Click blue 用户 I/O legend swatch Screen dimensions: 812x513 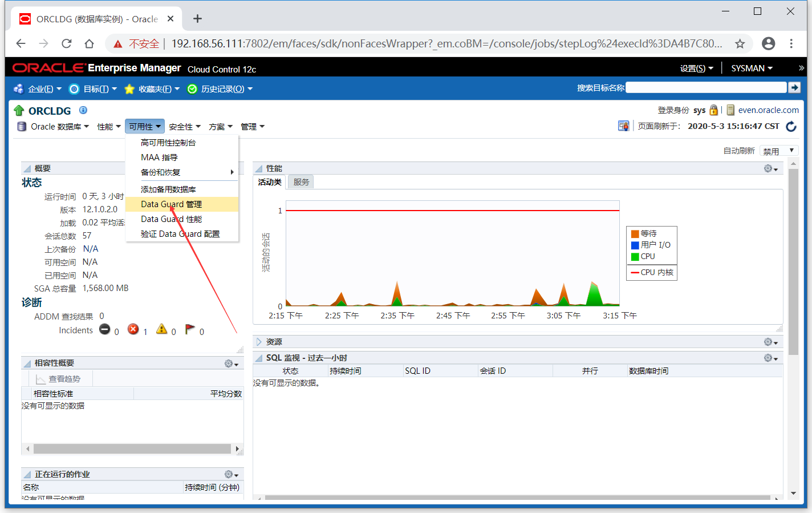[635, 245]
